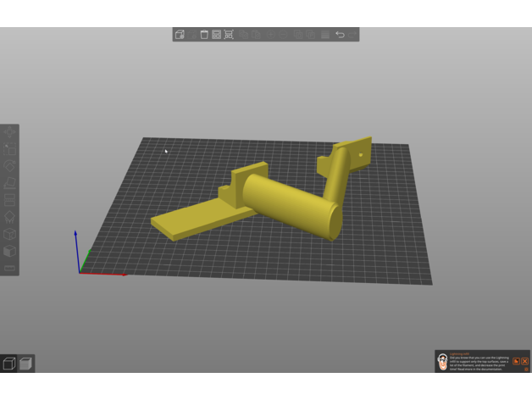Click the Undo arrow in toolbar

[x=341, y=35]
